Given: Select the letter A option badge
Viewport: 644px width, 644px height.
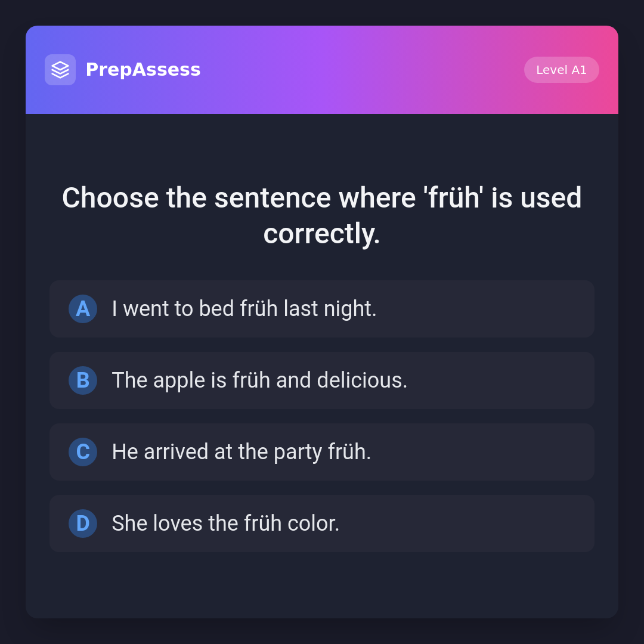Looking at the screenshot, I should point(83,309).
